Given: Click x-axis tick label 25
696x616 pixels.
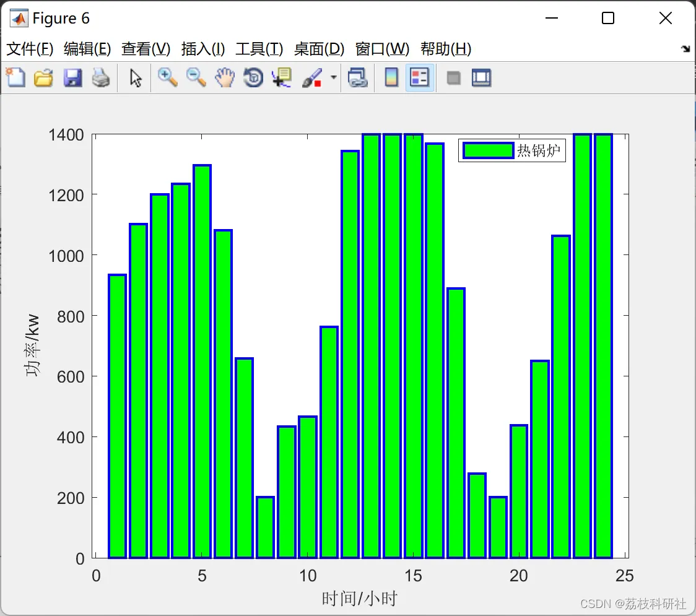Looking at the screenshot, I should [x=624, y=576].
